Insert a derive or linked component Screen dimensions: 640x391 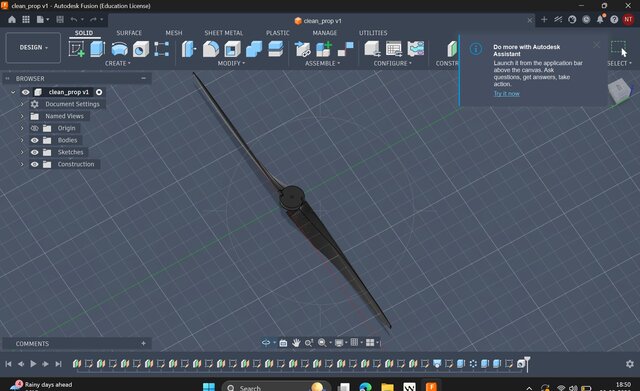(302, 49)
